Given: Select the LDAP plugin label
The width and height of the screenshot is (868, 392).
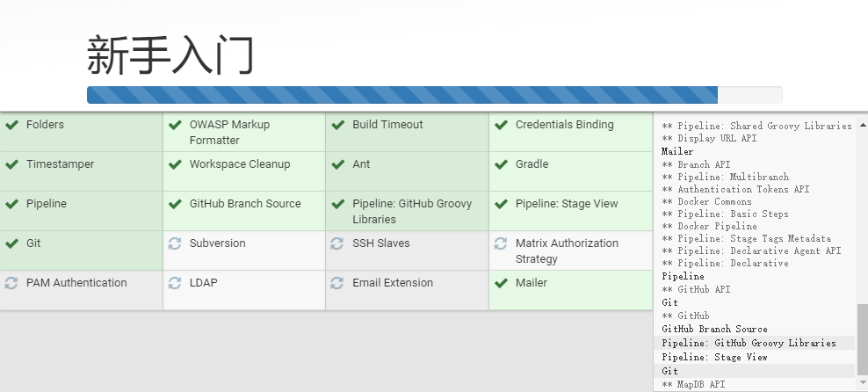Looking at the screenshot, I should [x=203, y=282].
